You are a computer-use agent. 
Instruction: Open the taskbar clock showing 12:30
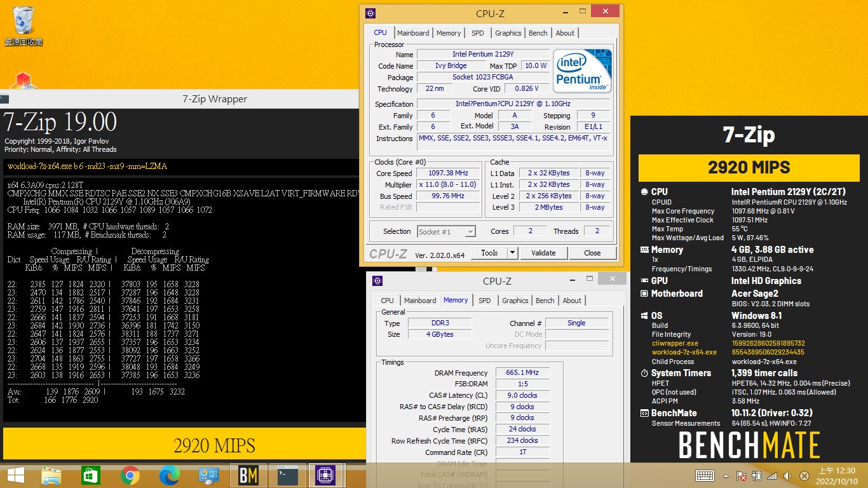tap(836, 475)
